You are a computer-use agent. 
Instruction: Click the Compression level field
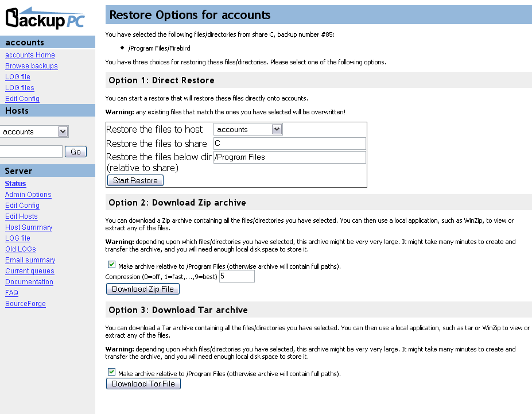tap(237, 276)
